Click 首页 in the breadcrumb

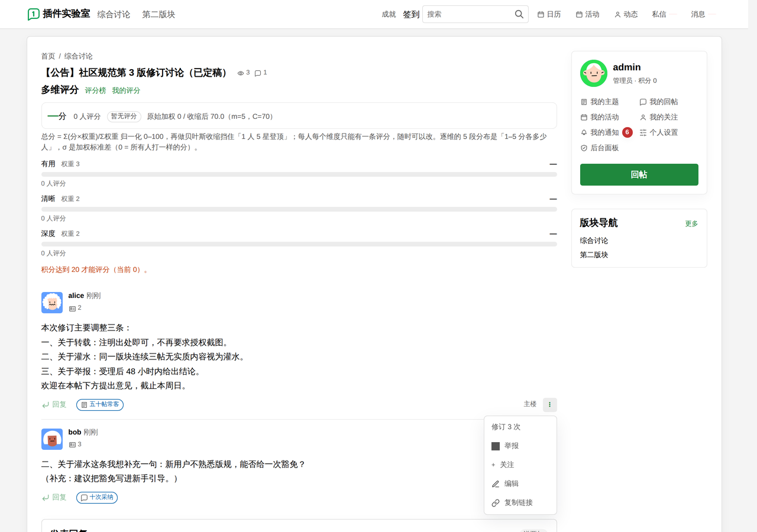coord(48,56)
